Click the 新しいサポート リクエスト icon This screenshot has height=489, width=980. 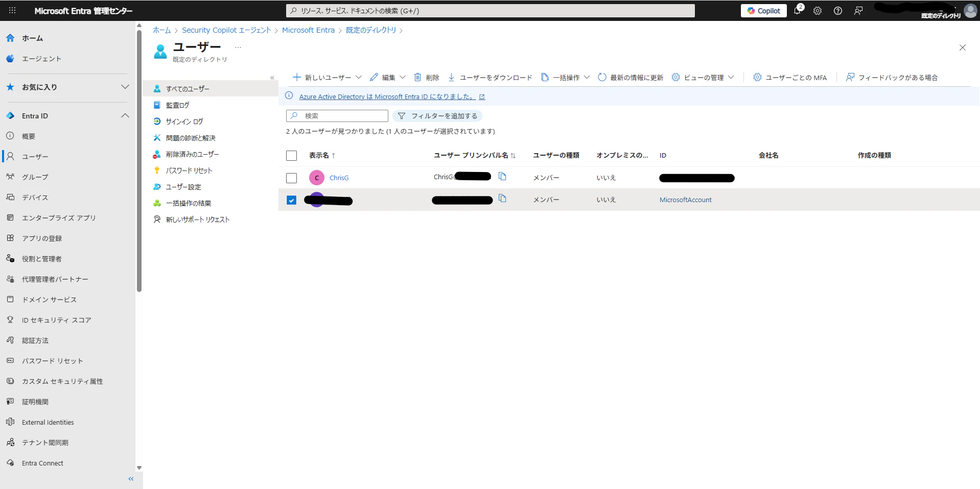click(157, 219)
